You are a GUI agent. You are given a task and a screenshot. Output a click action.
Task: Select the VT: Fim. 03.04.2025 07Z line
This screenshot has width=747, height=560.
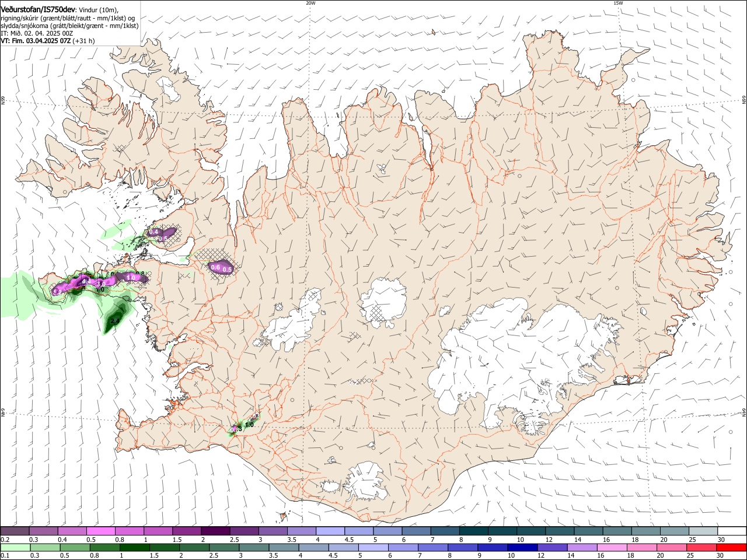(36, 41)
